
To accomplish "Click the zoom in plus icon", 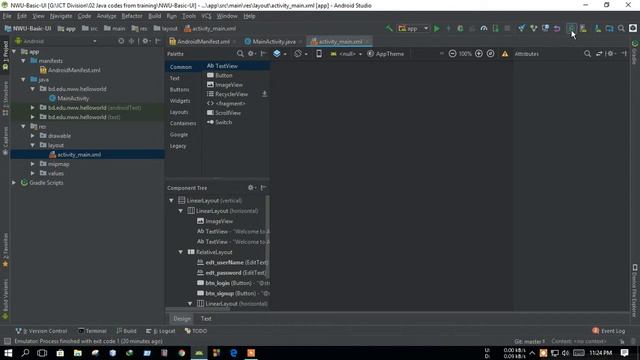I will (x=479, y=54).
